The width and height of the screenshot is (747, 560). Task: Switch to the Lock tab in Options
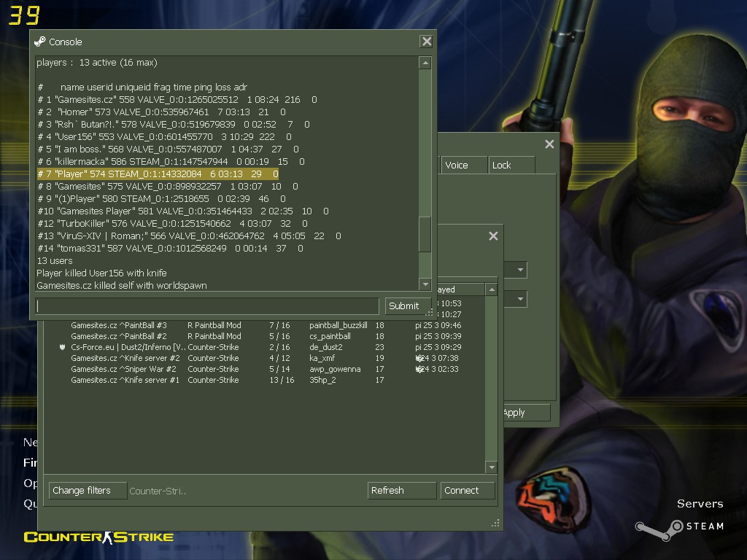pyautogui.click(x=511, y=165)
